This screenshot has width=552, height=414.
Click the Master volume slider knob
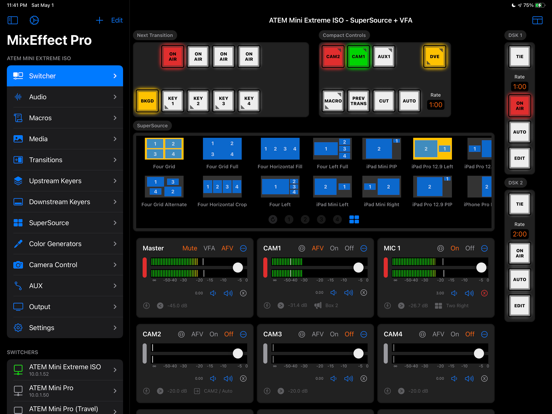click(x=238, y=268)
